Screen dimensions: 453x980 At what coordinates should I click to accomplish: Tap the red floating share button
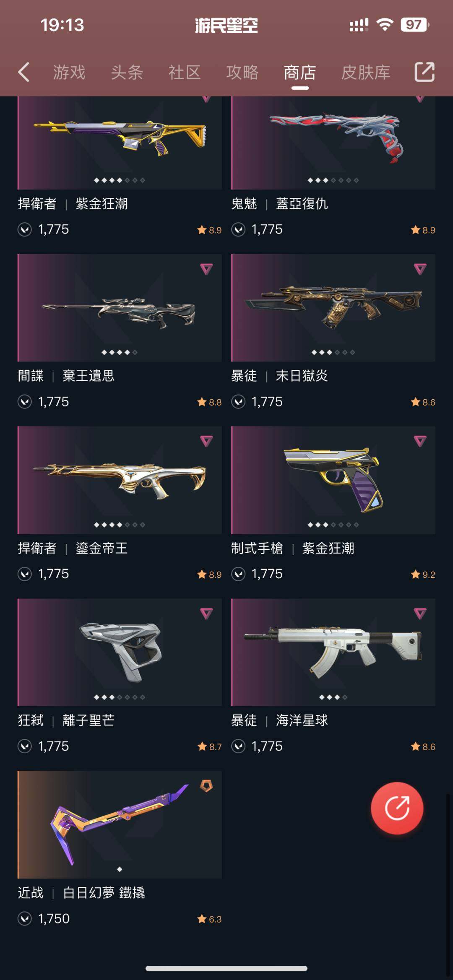pos(397,808)
